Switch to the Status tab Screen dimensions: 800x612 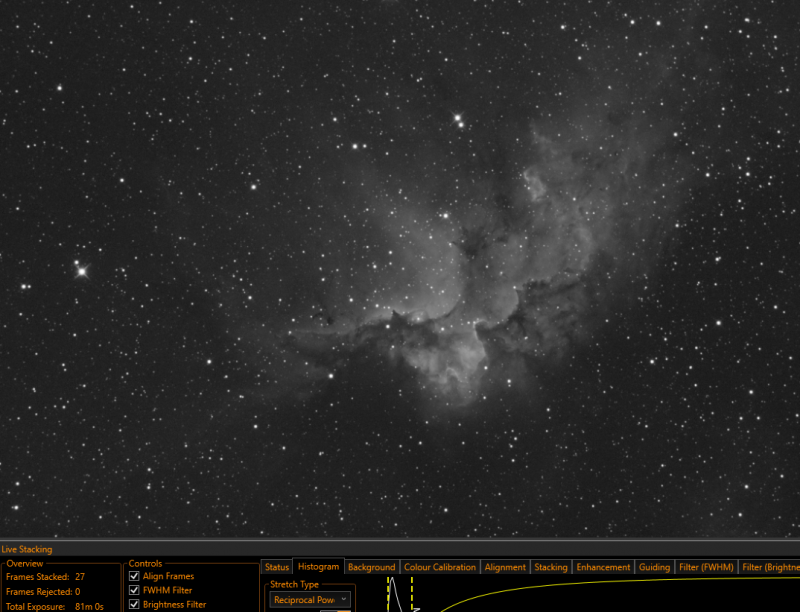(x=277, y=567)
